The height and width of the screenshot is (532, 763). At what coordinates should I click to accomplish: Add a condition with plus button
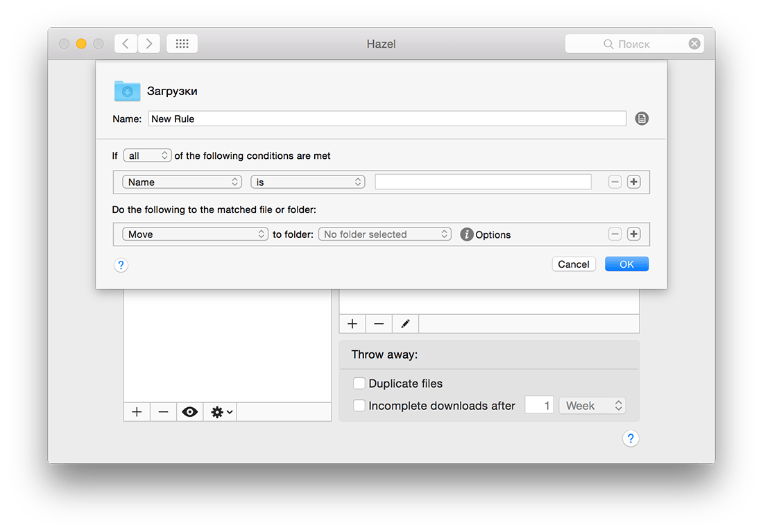[x=633, y=182]
